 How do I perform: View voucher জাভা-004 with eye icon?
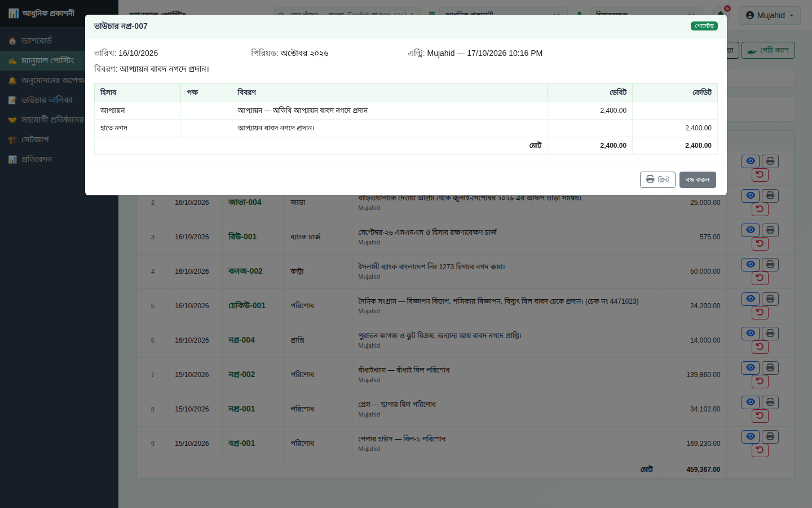[751, 196]
